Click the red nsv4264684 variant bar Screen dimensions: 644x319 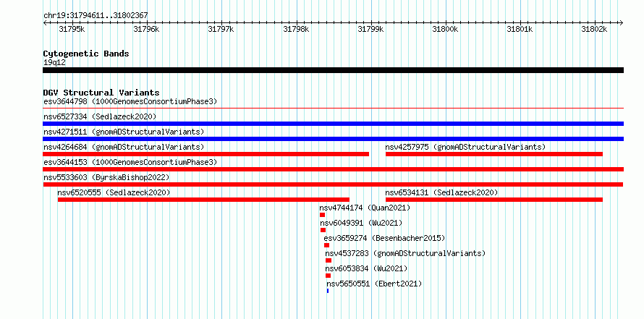click(206, 154)
